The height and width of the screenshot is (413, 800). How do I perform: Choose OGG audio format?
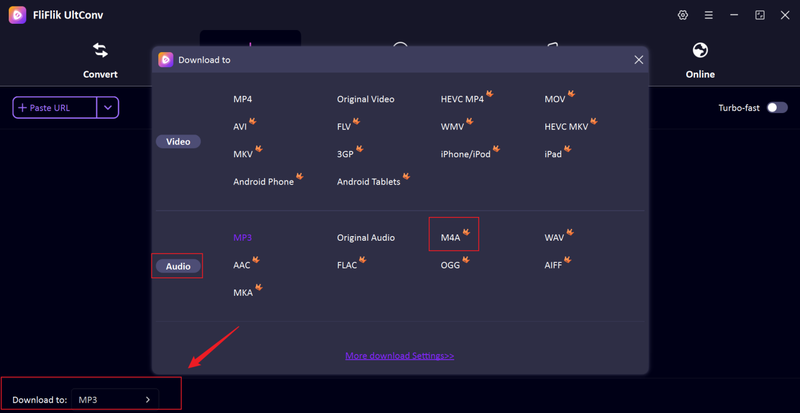(450, 265)
